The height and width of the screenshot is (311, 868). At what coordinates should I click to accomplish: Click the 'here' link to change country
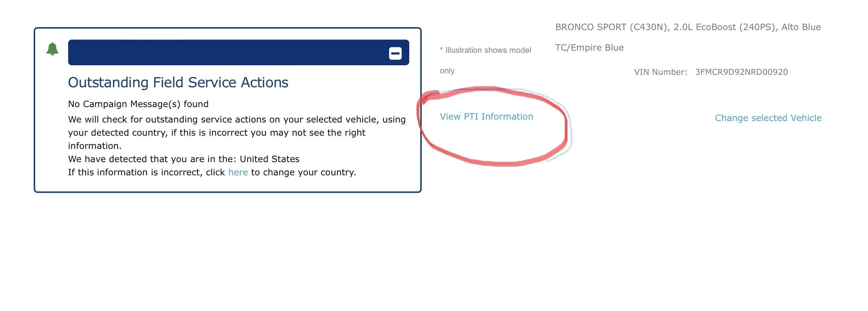click(x=238, y=172)
